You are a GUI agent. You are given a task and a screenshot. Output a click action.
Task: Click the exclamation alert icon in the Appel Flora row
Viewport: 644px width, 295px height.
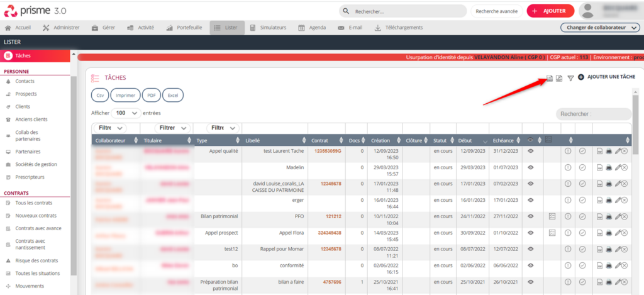(x=568, y=233)
